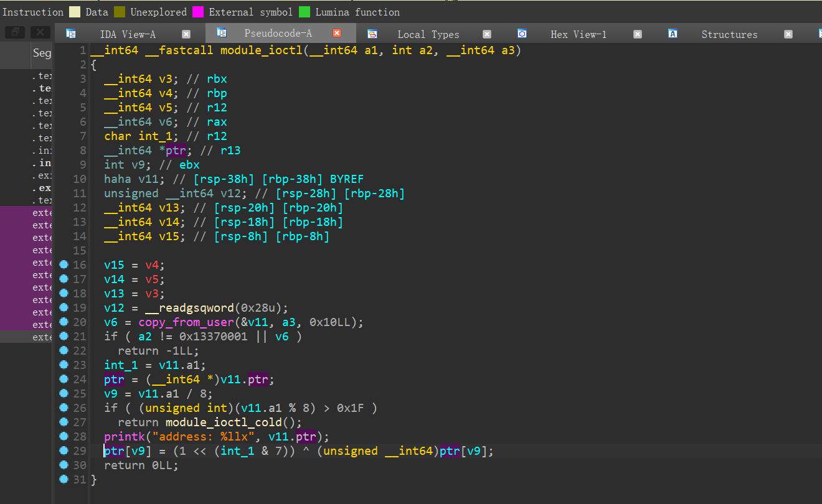Image resolution: width=822 pixels, height=504 pixels.
Task: Click the Data legend color swatch
Action: tap(75, 12)
